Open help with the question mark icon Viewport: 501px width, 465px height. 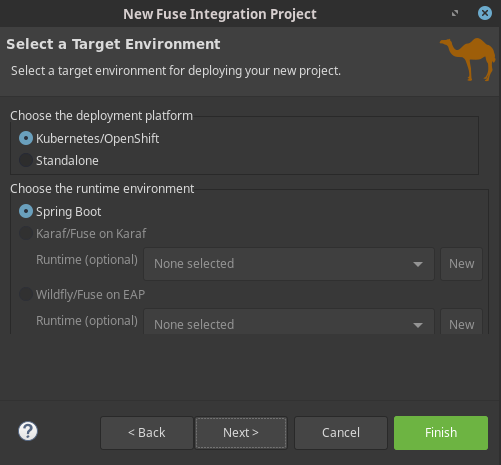(x=28, y=431)
